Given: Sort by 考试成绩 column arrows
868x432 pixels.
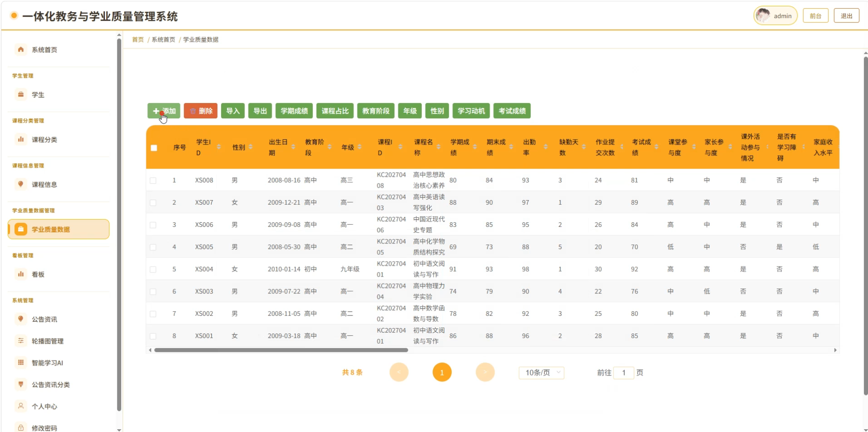Looking at the screenshot, I should click(656, 147).
